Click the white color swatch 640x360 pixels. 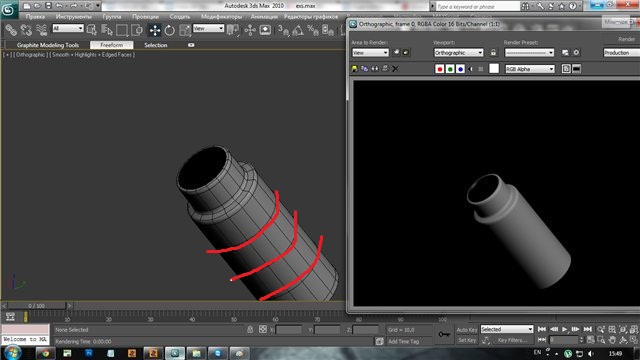494,69
